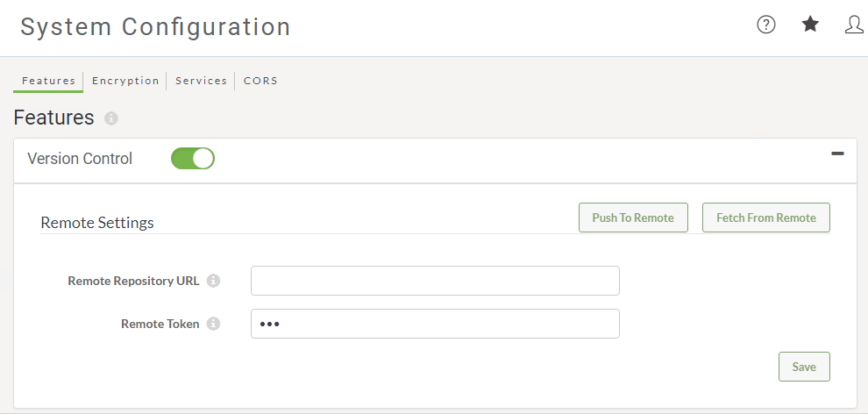This screenshot has height=414, width=868.
Task: Switch to the Encryption tab
Action: [125, 81]
